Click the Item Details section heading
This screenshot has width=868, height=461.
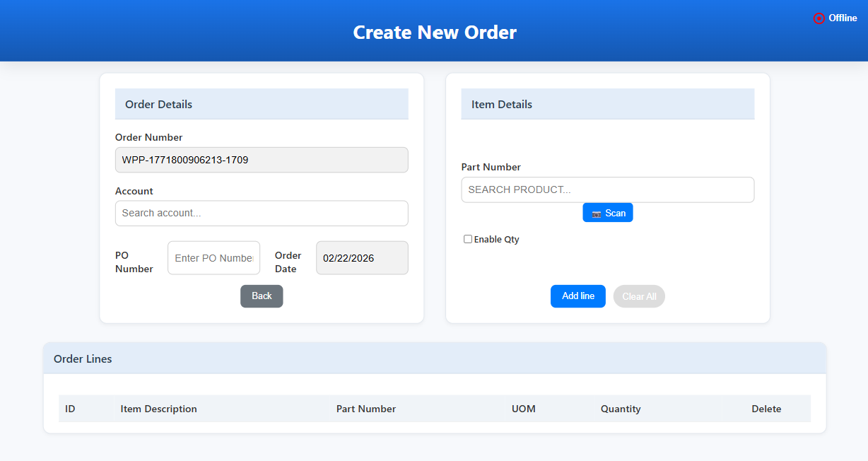502,104
